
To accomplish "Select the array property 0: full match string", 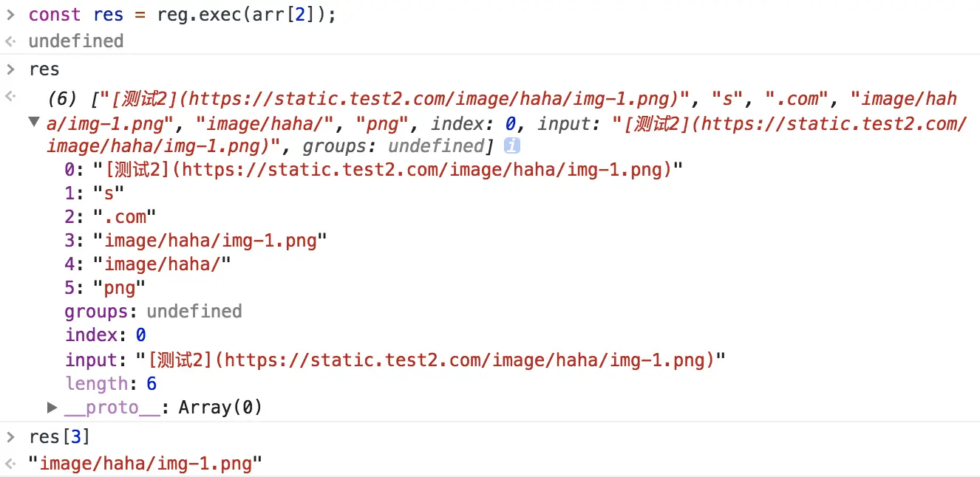I will point(373,170).
